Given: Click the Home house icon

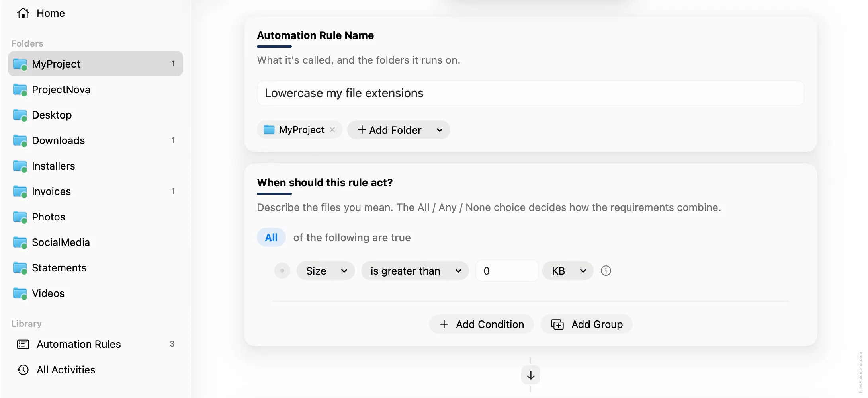Looking at the screenshot, I should click(23, 13).
